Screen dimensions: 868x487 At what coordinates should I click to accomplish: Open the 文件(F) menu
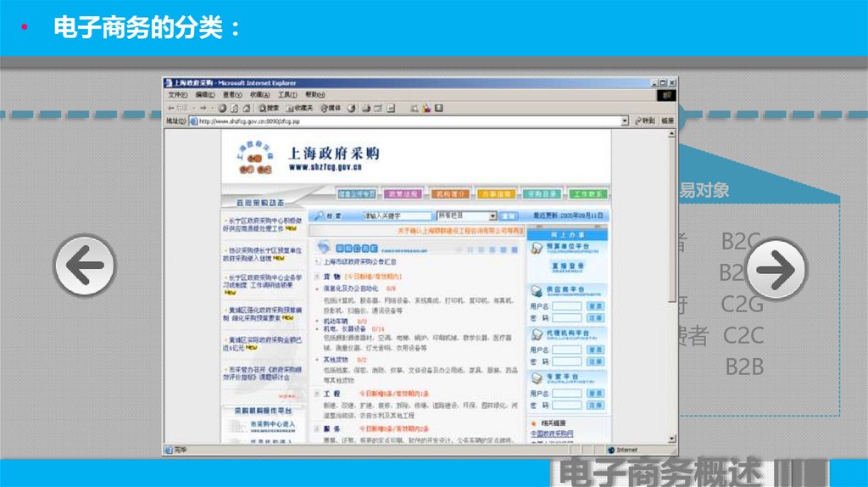[178, 95]
